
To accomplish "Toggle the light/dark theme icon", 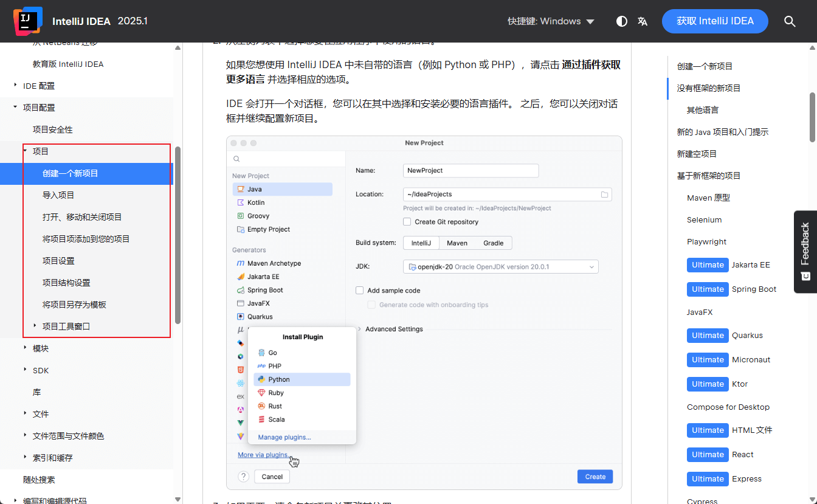I will point(621,21).
